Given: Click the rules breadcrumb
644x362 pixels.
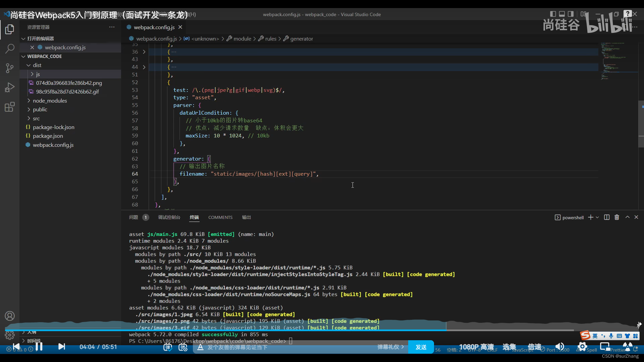Looking at the screenshot, I should pos(271,39).
